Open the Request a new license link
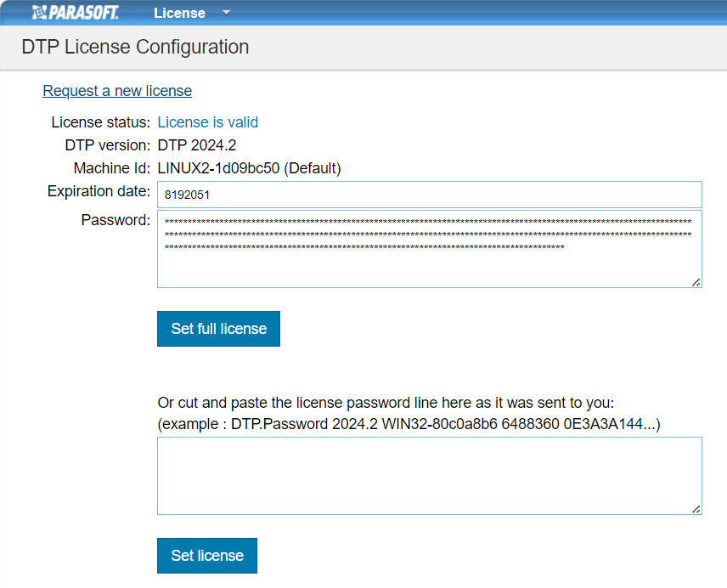The image size is (727, 588). tap(117, 91)
